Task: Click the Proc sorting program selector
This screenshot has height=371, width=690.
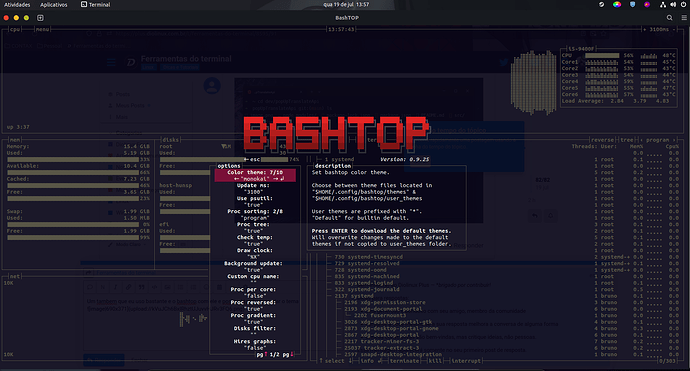Action: point(255,218)
